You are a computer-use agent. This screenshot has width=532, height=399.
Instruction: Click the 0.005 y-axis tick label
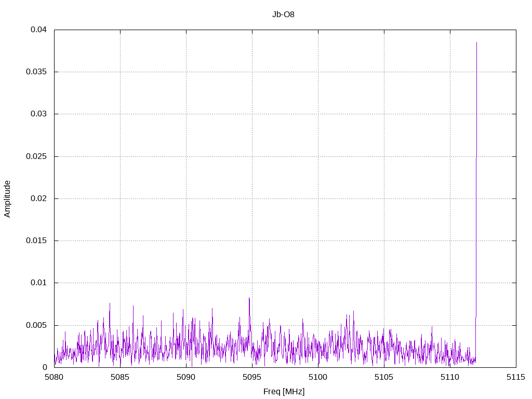[x=36, y=325]
